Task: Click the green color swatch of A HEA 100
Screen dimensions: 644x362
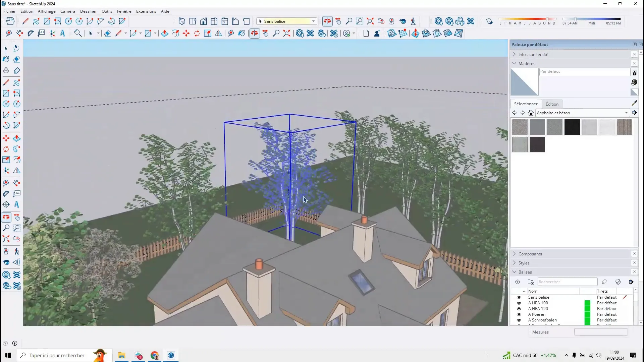Action: 587,303
